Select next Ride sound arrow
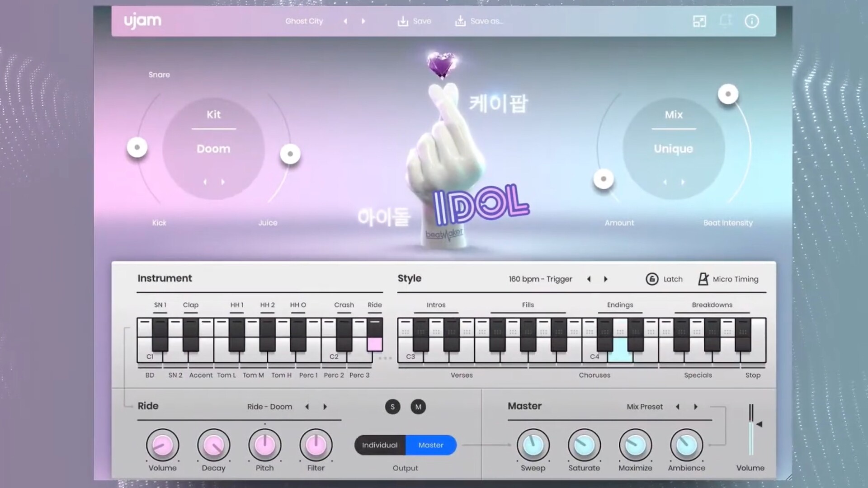 click(325, 407)
